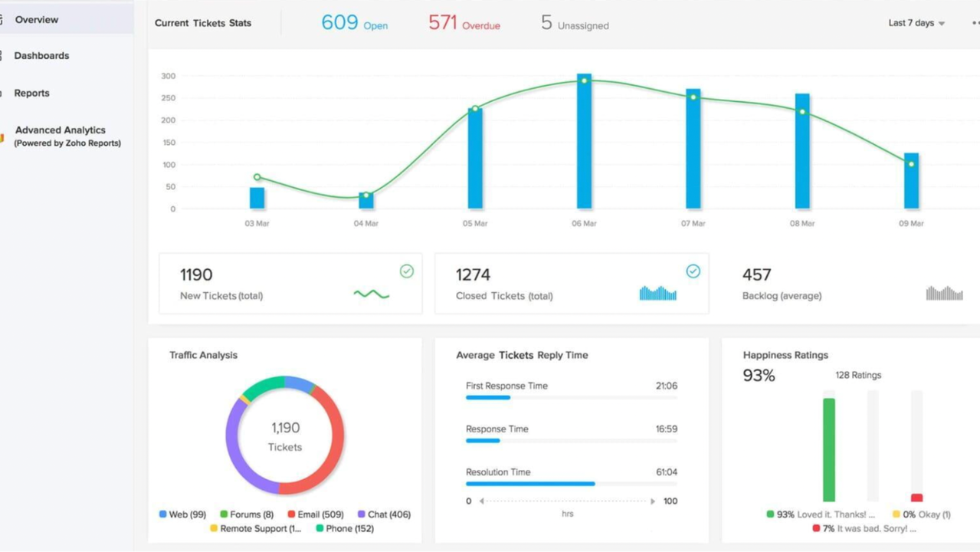Open the Dashboards sidebar item
Image resolution: width=980 pixels, height=552 pixels.
(41, 56)
